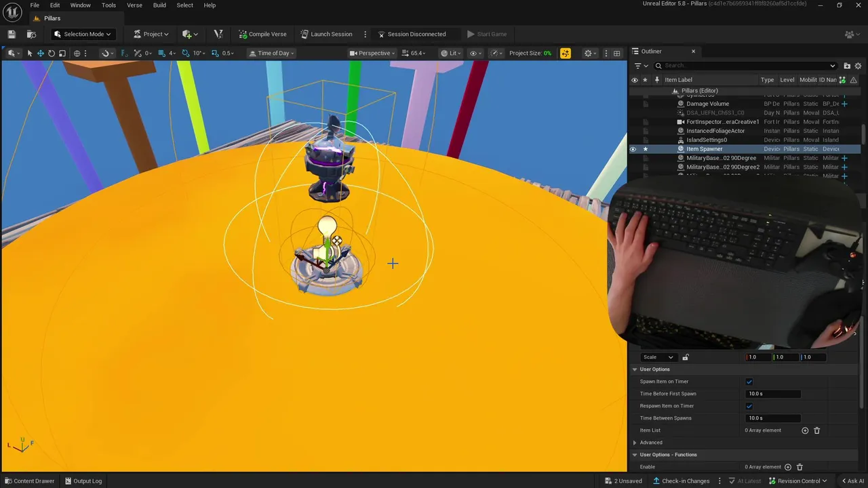Screen dimensions: 868x488
Task: Open the Verse menu
Action: (134, 5)
